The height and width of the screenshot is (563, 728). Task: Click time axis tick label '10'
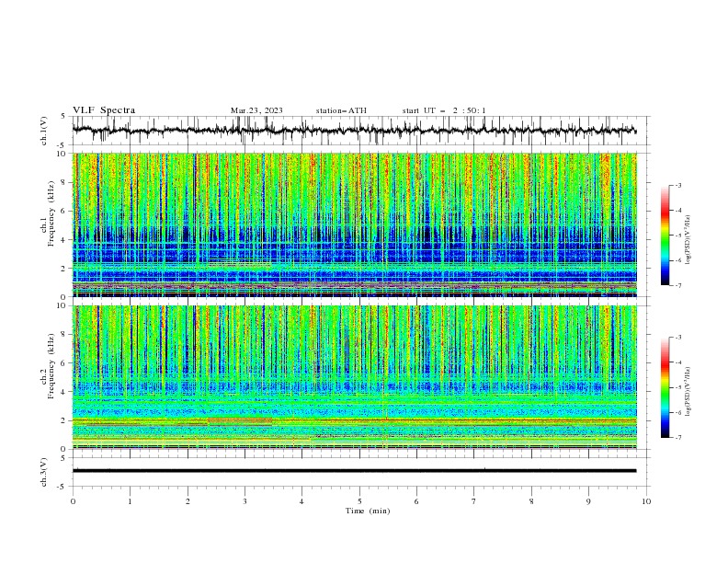click(646, 501)
